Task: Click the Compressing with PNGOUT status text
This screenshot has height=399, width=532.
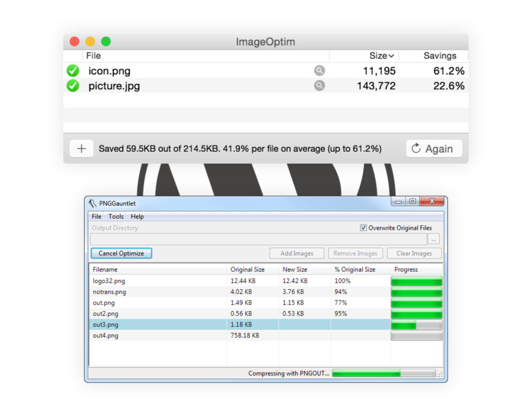Action: [x=289, y=373]
